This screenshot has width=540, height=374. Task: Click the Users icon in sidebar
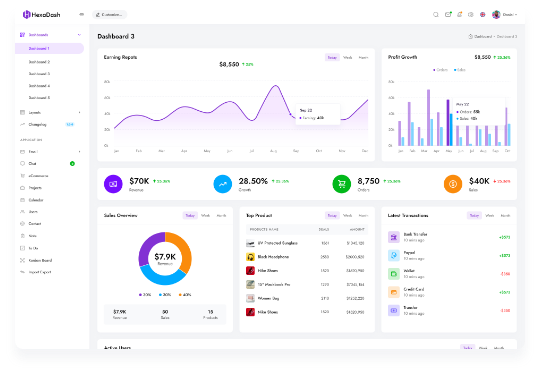click(22, 211)
